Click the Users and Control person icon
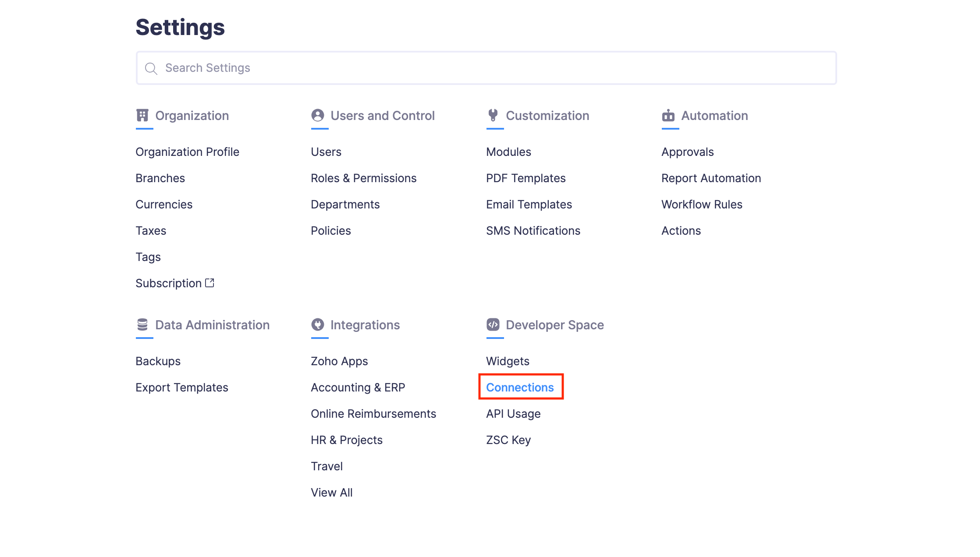Screen dimensions: 980x557 tap(318, 115)
